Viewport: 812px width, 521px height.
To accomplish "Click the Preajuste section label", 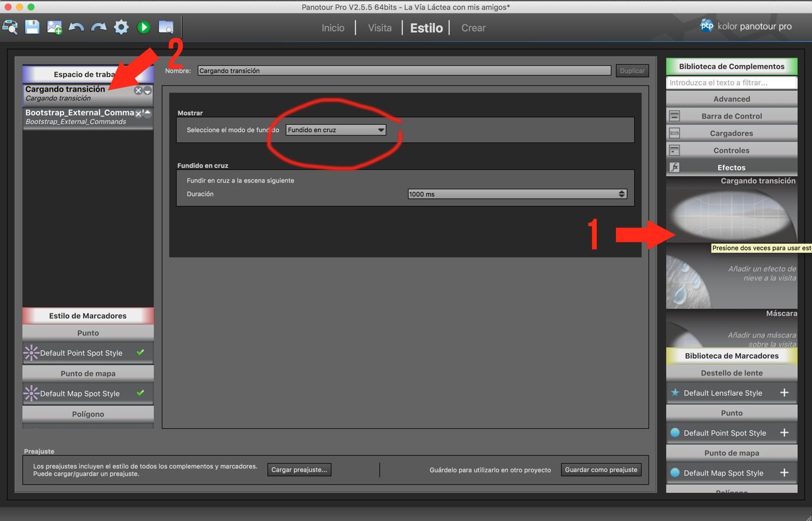I will (39, 451).
